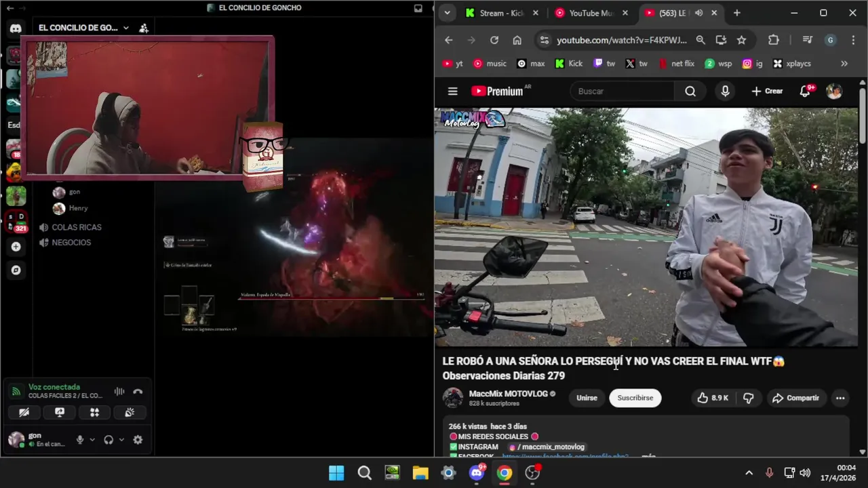
Task: Switch to the Stream - Kick tab
Action: pos(502,13)
